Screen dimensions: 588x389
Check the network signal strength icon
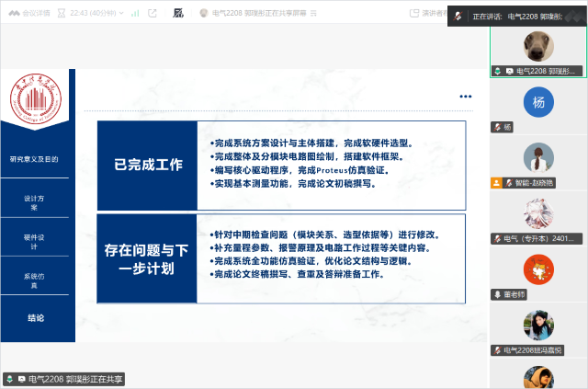pos(134,14)
